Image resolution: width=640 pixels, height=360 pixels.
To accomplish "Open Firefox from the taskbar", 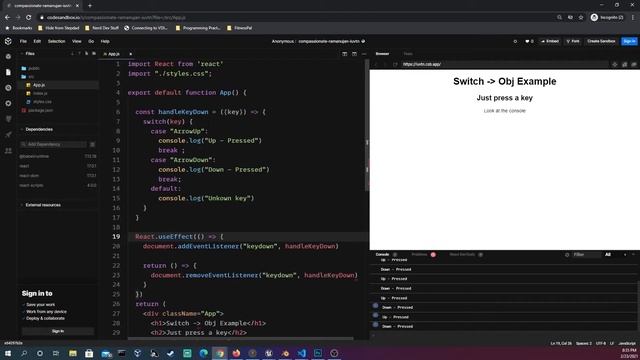I will pos(236,353).
